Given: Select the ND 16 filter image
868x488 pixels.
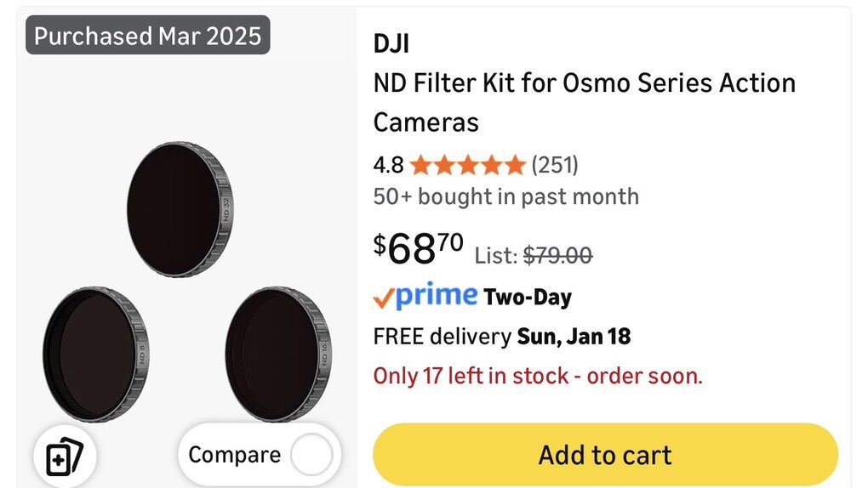Looking at the screenshot, I should [277, 354].
